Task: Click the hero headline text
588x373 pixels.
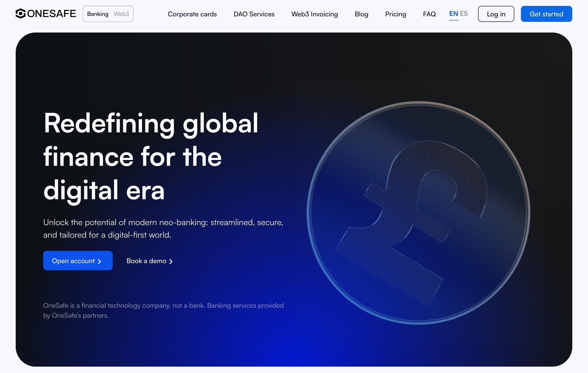Action: [150, 156]
